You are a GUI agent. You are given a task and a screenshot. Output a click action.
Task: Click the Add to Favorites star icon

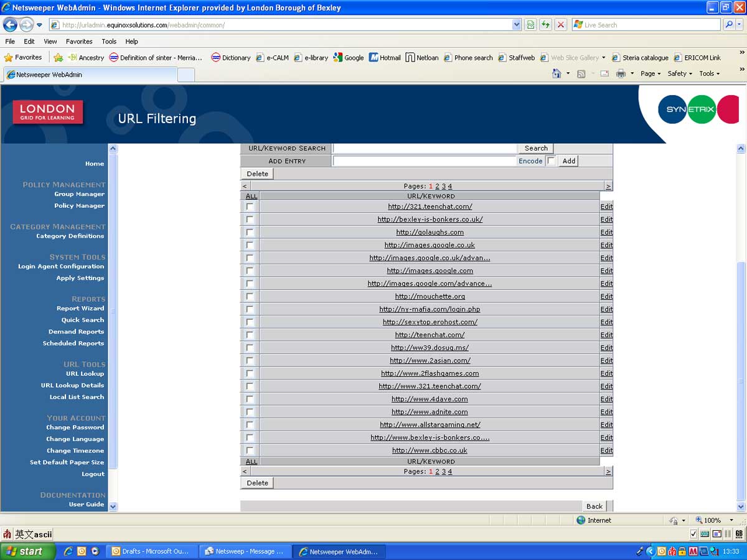pos(59,57)
